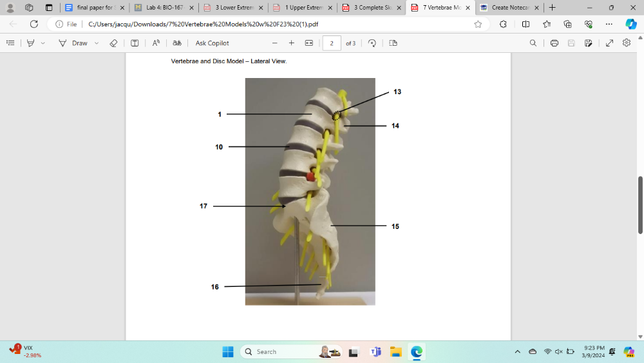Image resolution: width=644 pixels, height=363 pixels.
Task: Click the page number input field
Action: pyautogui.click(x=332, y=43)
